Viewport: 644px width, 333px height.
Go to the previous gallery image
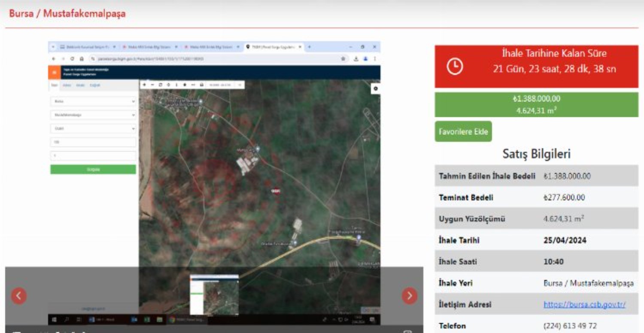(18, 296)
